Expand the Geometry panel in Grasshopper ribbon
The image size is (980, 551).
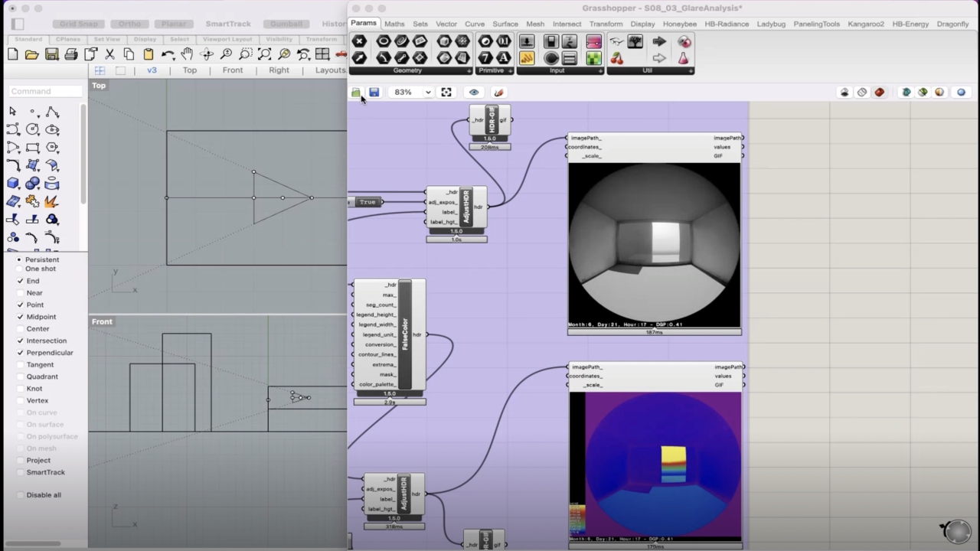coord(469,70)
